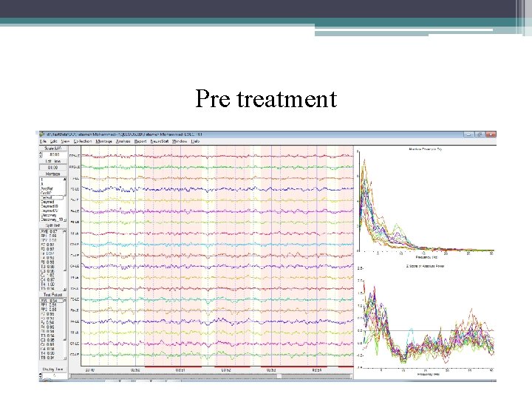Open the Window menu
Screen dimensions: 532x399
click(180, 141)
